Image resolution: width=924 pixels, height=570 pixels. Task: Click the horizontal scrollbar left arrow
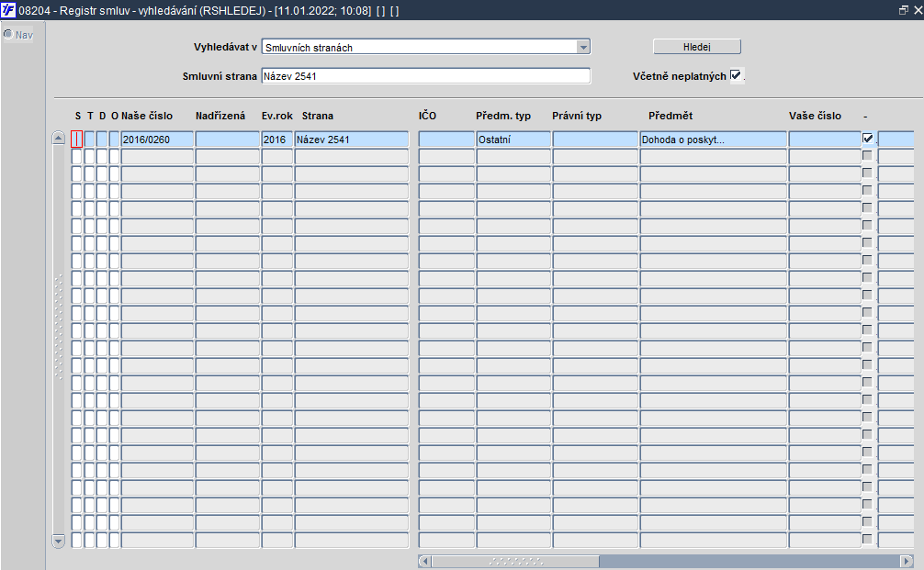(425, 561)
